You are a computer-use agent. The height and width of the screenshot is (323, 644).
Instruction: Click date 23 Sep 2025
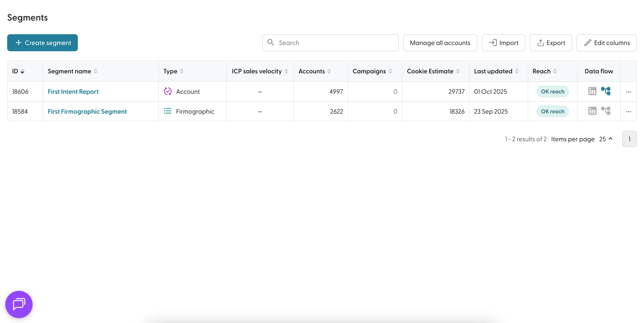[491, 111]
